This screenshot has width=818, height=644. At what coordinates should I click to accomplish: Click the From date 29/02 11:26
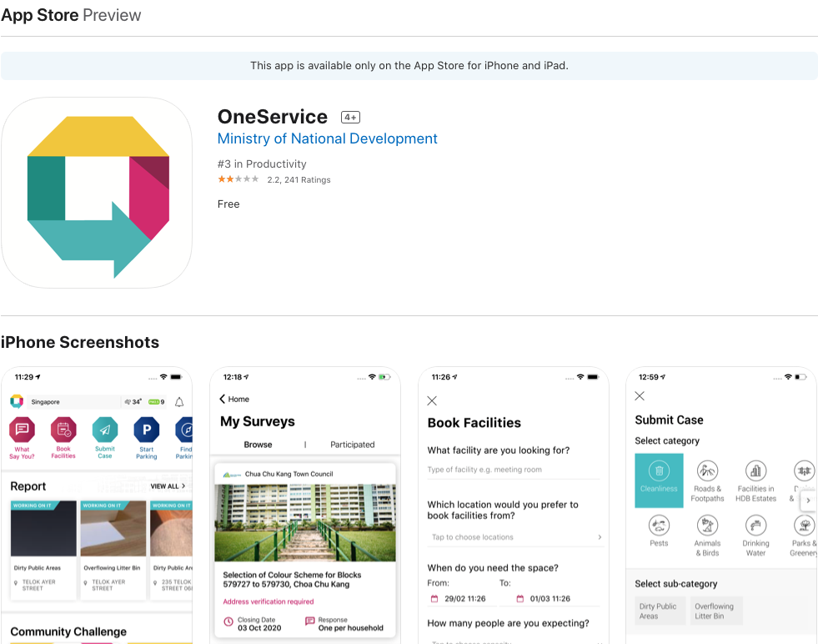click(464, 599)
